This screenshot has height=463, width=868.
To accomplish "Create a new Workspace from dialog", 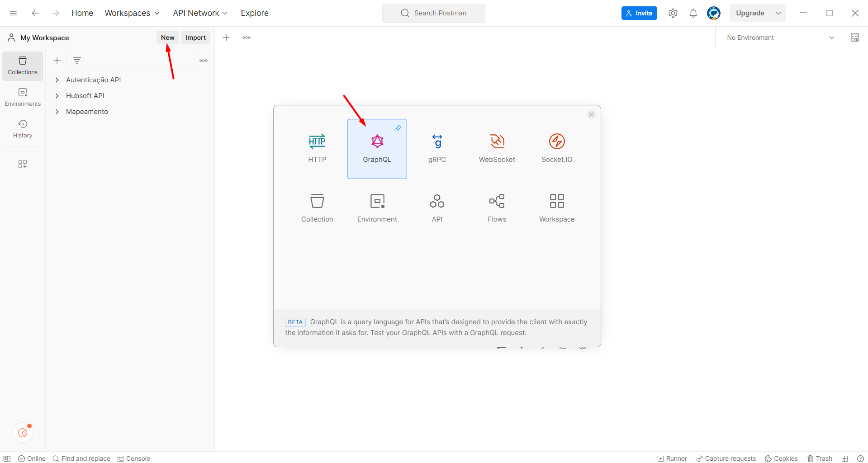I will 557,208.
